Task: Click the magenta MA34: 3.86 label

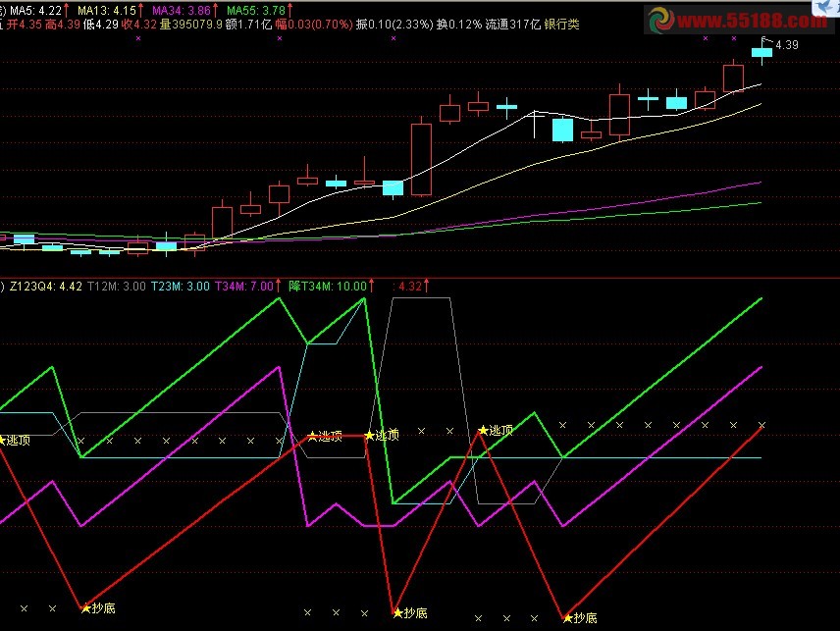Action: click(182, 10)
